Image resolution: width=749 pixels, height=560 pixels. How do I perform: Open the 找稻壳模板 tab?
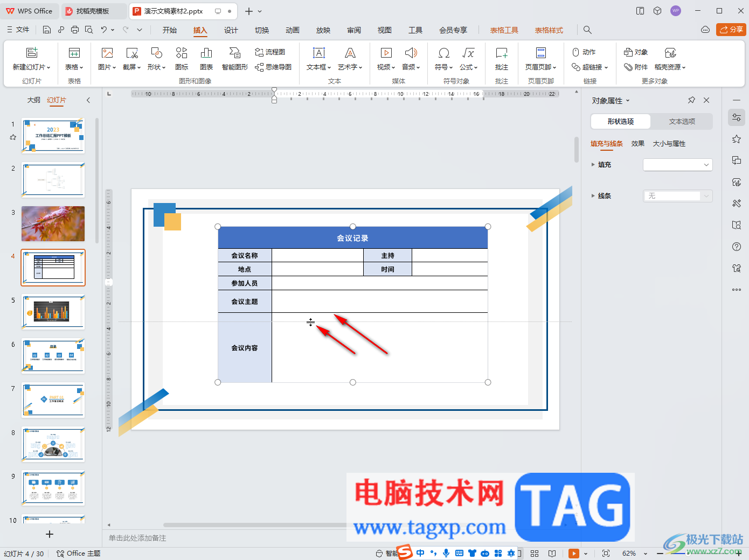tap(94, 11)
